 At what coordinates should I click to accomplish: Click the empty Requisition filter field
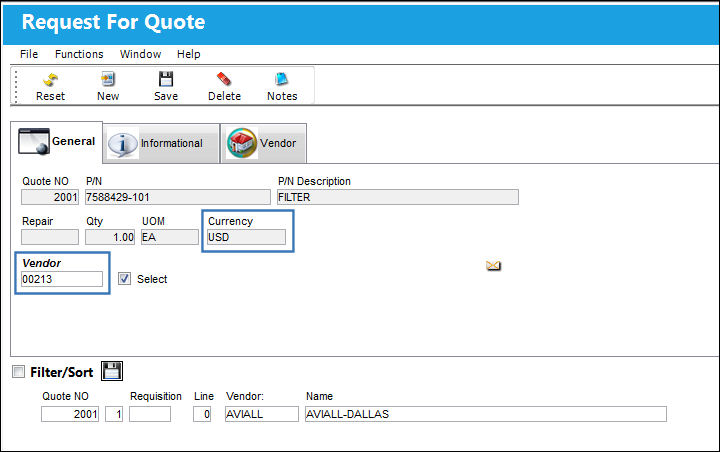150,414
